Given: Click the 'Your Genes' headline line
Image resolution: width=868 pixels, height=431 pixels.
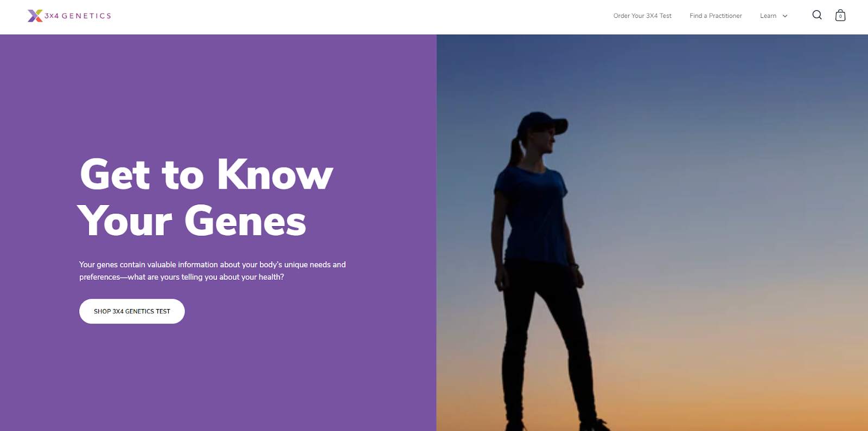Looking at the screenshot, I should click(x=192, y=221).
